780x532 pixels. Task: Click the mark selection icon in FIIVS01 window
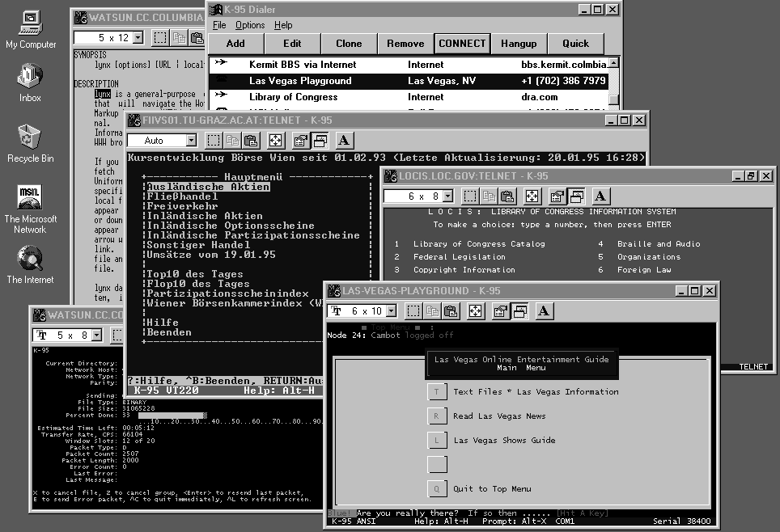coord(214,141)
